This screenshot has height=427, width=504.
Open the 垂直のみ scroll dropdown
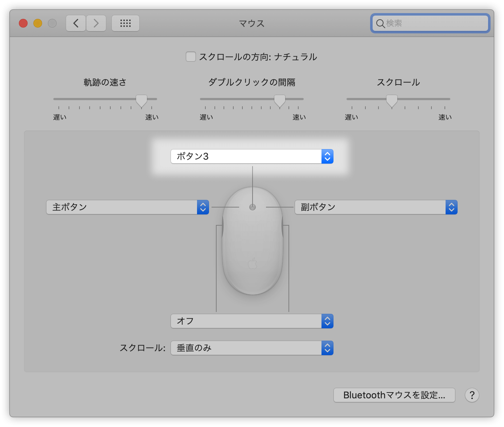tap(252, 348)
